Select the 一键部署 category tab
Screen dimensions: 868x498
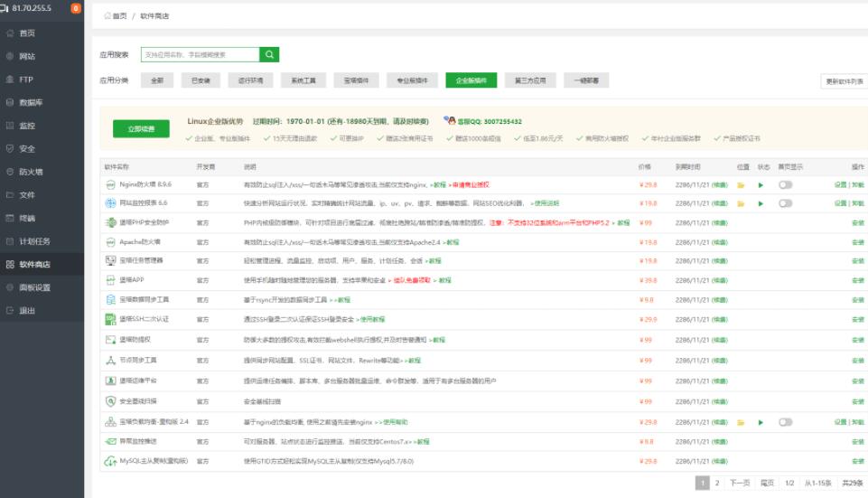586,80
